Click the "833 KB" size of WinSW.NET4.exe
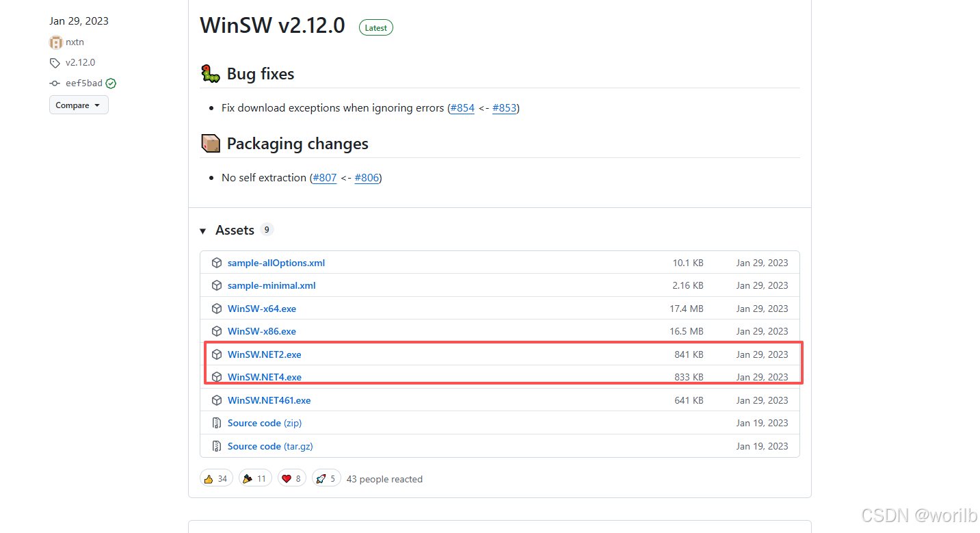 pos(689,377)
